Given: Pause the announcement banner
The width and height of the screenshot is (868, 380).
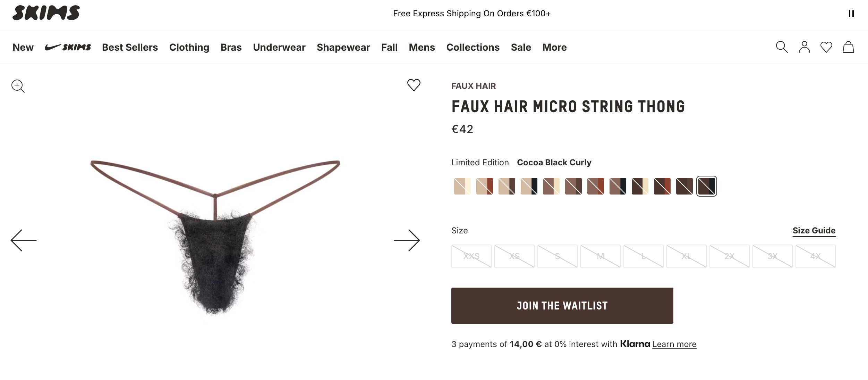Looking at the screenshot, I should click(x=851, y=14).
